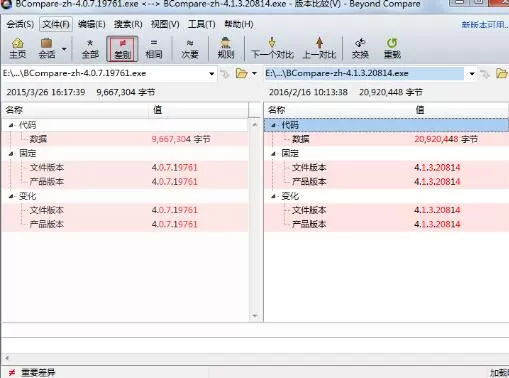Collapse the 固定 node in left pane
Viewport: 509px width, 378px height.
(11, 154)
